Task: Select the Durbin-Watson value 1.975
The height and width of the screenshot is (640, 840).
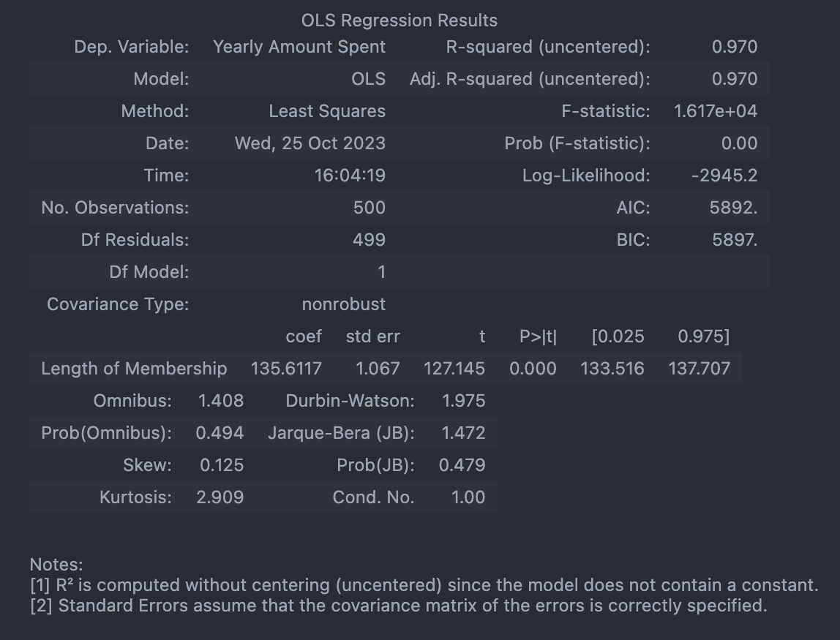Action: (x=463, y=401)
